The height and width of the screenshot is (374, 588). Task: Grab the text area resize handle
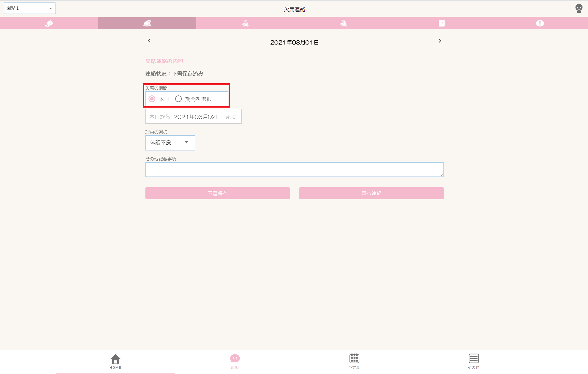[441, 174]
